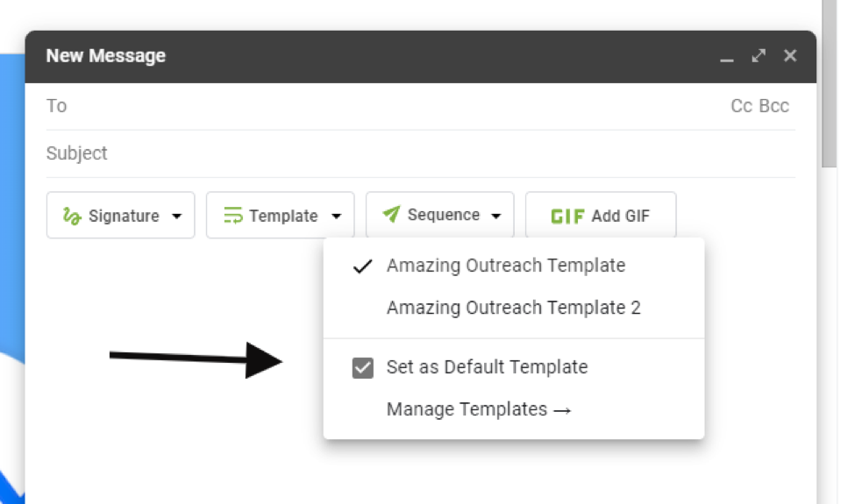Expand the Sequence dropdown arrow

pos(496,216)
